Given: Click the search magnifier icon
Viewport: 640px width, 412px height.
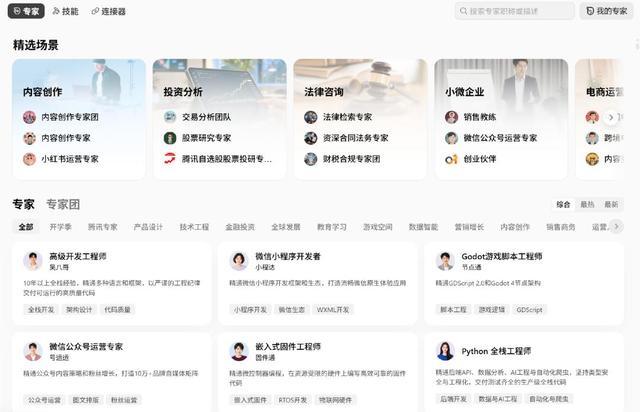Looking at the screenshot, I should tap(463, 11).
